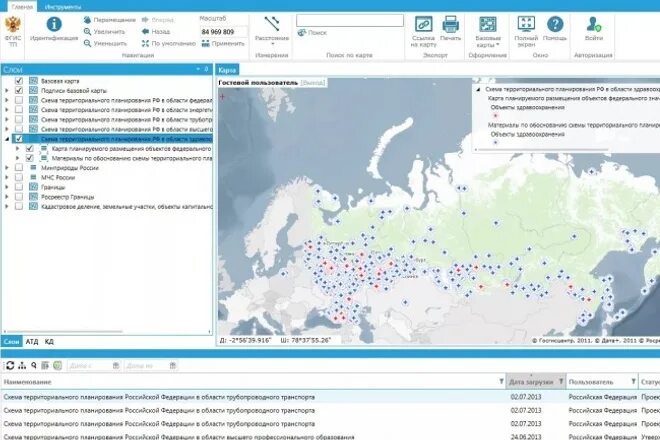Open the Расстояние measurement tool
This screenshot has height=440, width=660.
(x=272, y=24)
